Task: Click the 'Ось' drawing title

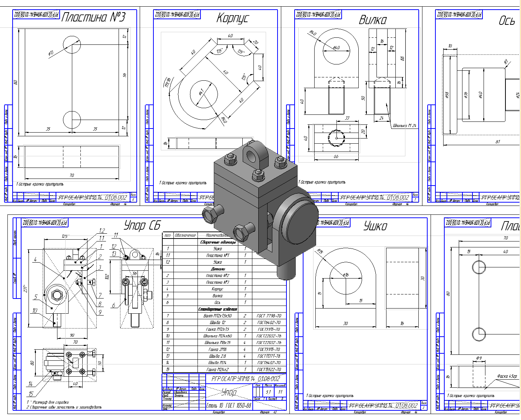Action: point(507,20)
